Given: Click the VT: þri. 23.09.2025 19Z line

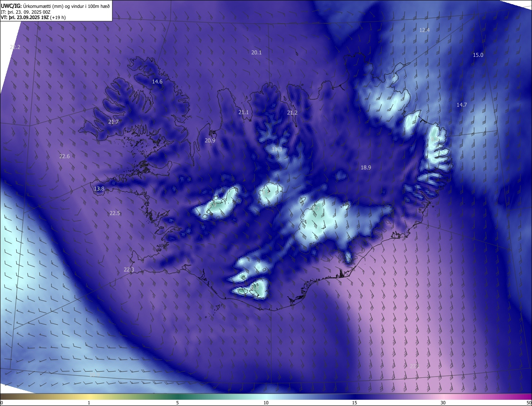Looking at the screenshot, I should (x=33, y=17).
